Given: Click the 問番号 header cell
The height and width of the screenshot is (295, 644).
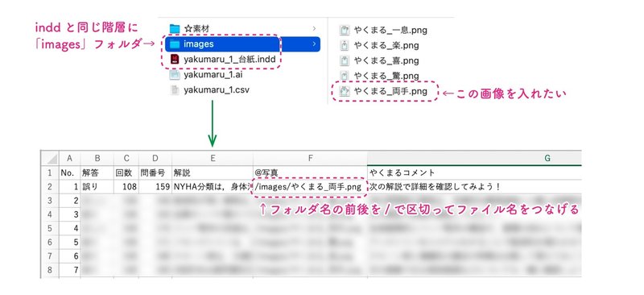Looking at the screenshot, I should pos(155,172).
